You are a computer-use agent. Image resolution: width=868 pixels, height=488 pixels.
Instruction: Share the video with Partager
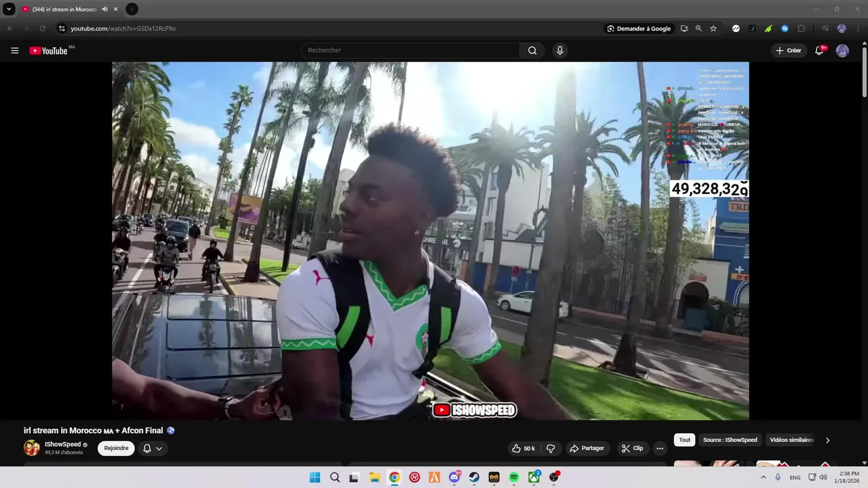coord(587,449)
